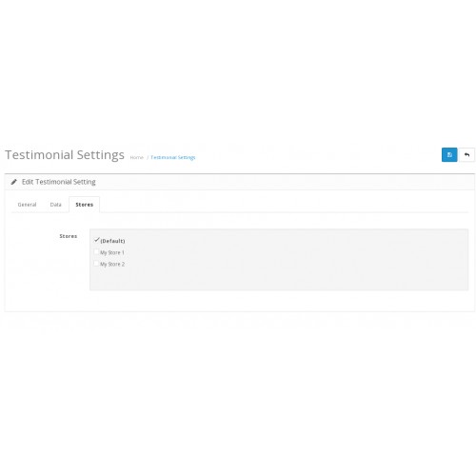476x476 pixels.
Task: Open Testimonial Settings breadcrumb link
Action: [173, 157]
